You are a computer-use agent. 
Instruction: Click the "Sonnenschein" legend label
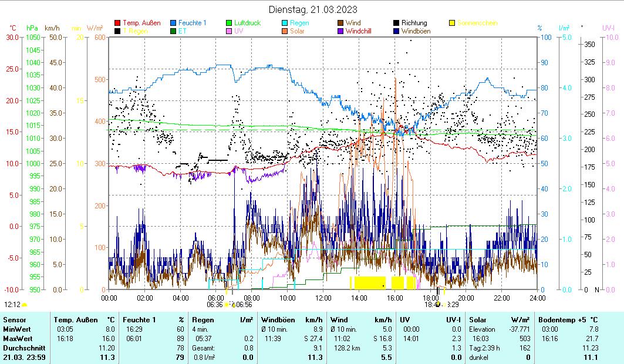coord(478,23)
